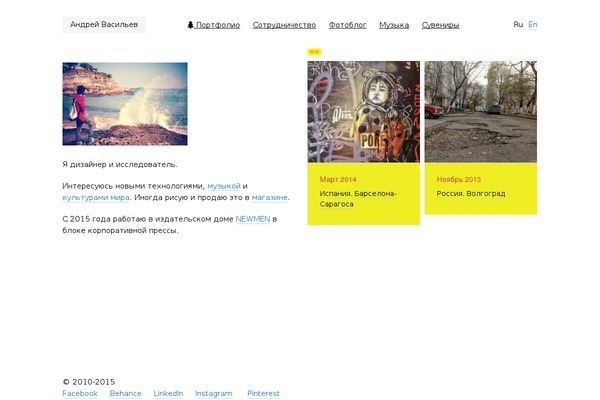This screenshot has height=400, width=600.
Task: Open the Facebook footer link
Action: pyautogui.click(x=80, y=393)
